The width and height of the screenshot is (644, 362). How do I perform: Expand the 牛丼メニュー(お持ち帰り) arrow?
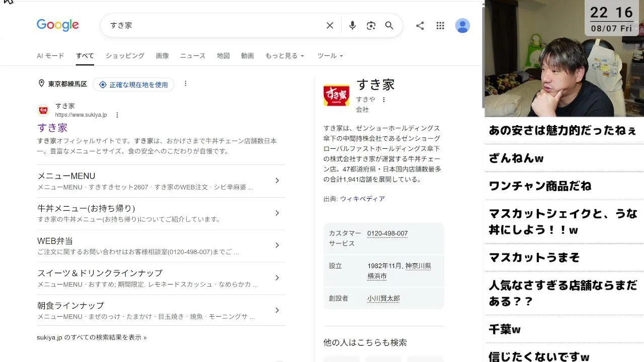277,213
